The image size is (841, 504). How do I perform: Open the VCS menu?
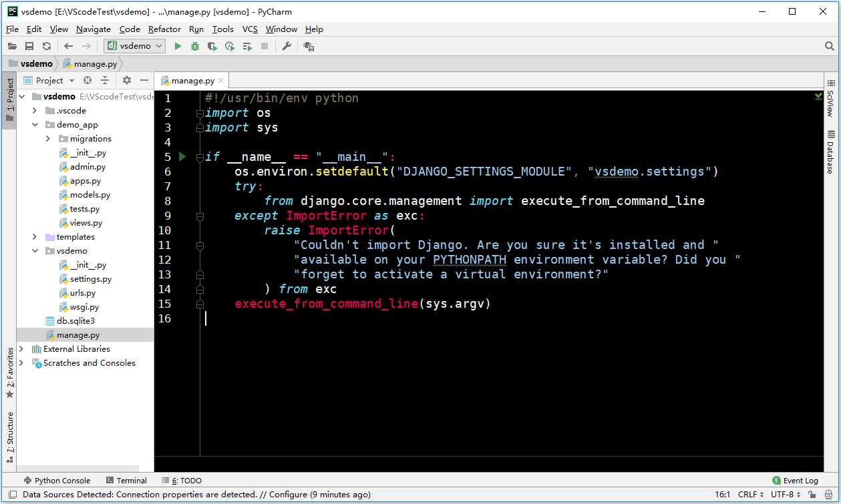tap(250, 29)
